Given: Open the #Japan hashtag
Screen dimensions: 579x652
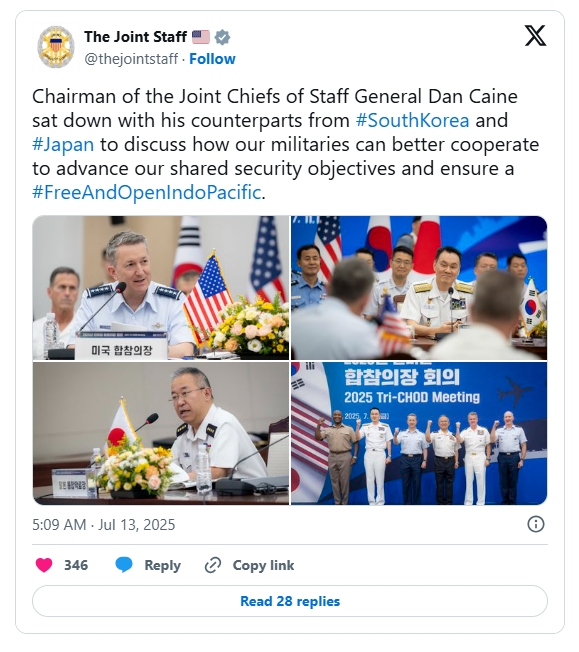Looking at the screenshot, I should click(63, 145).
